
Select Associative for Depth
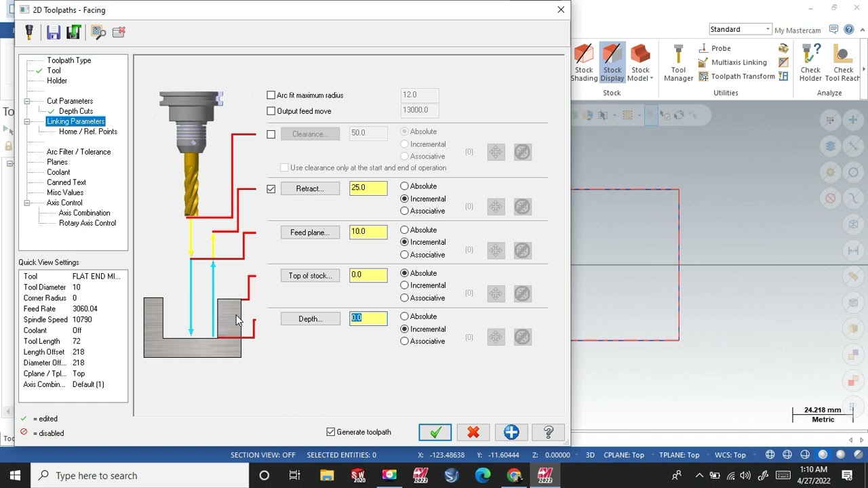[405, 342]
